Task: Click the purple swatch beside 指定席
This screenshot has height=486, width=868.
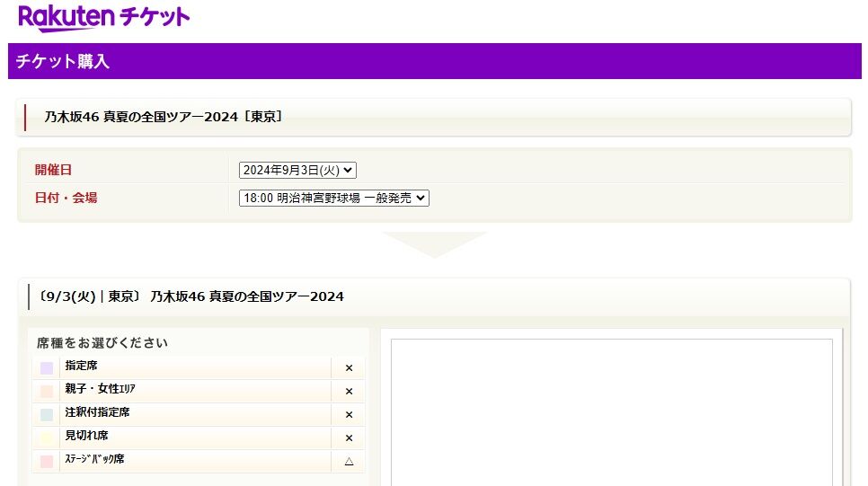Action: point(47,368)
